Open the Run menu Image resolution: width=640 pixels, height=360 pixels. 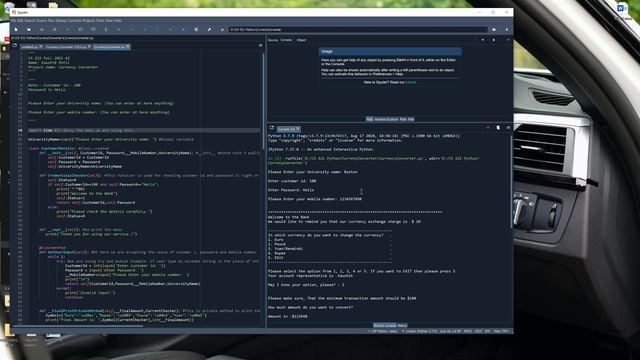coord(51,20)
